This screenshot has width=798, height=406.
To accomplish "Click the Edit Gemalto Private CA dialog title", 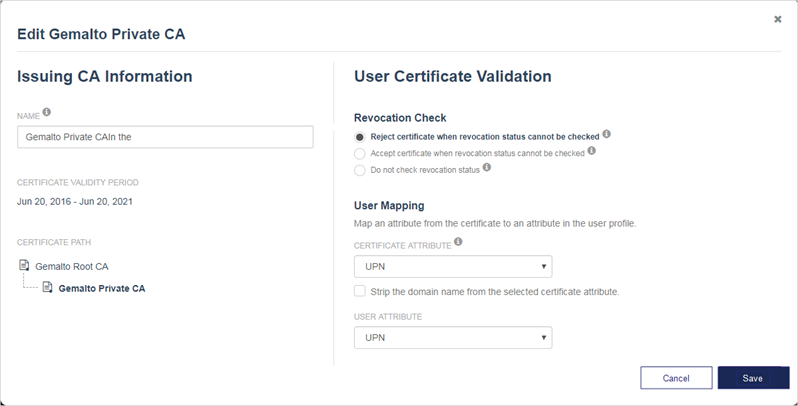I will tap(101, 35).
